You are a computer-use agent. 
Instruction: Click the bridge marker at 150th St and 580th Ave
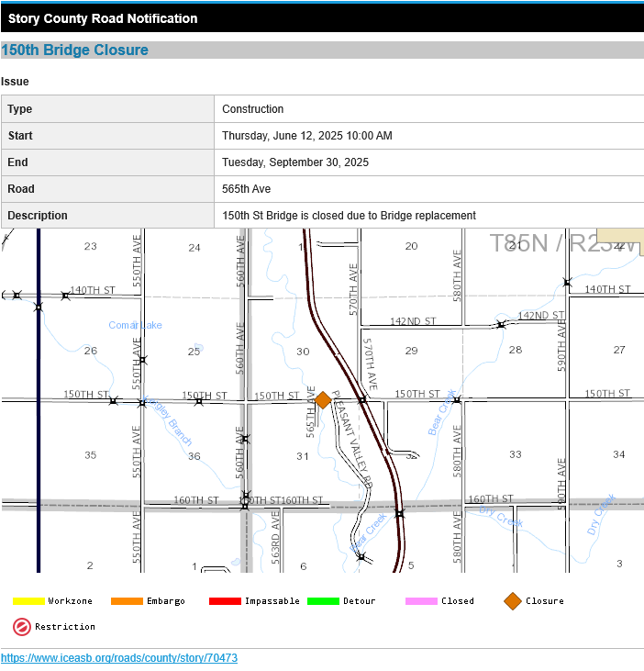457,400
